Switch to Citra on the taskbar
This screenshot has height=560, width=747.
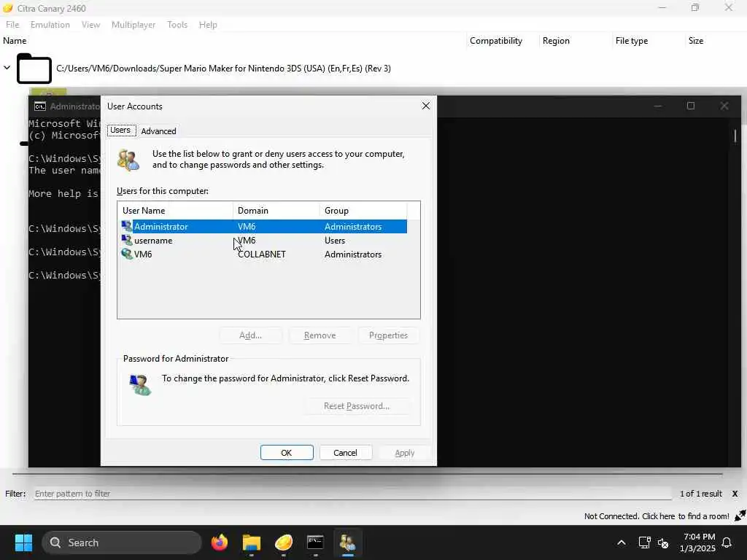click(x=284, y=542)
